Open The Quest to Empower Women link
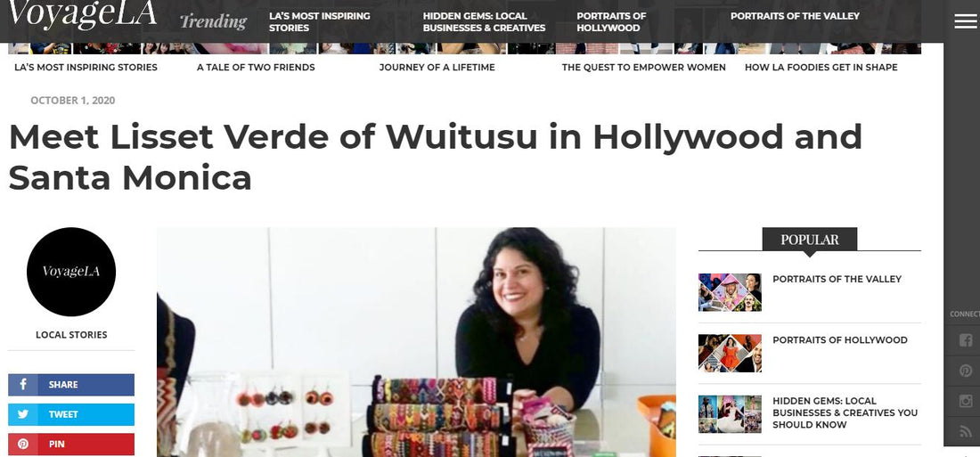Image resolution: width=980 pixels, height=457 pixels. pos(644,68)
